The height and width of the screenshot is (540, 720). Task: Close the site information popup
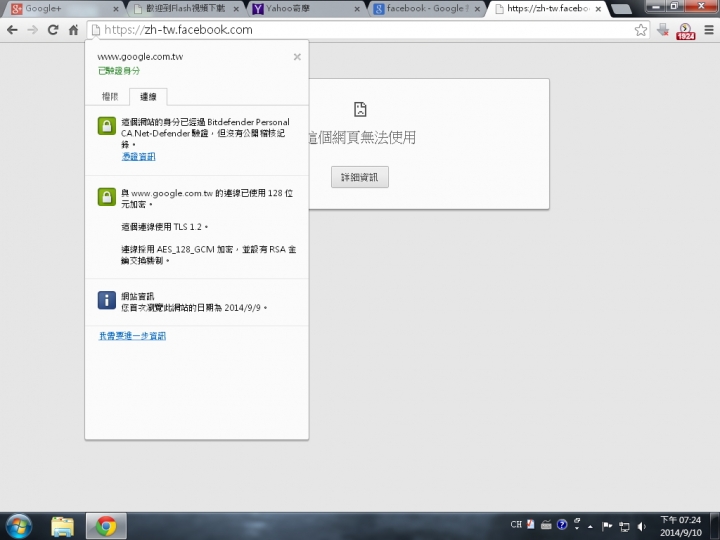point(297,57)
